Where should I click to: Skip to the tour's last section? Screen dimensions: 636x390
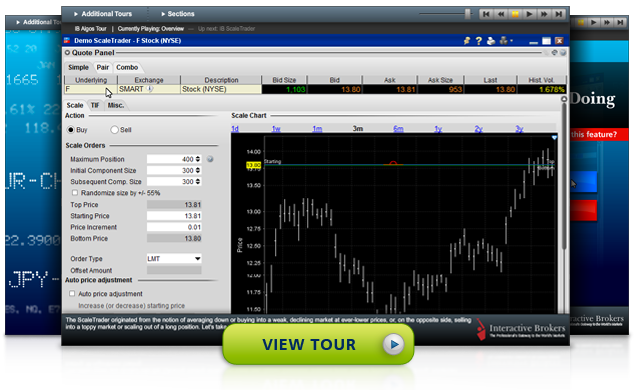pyautogui.click(x=559, y=14)
